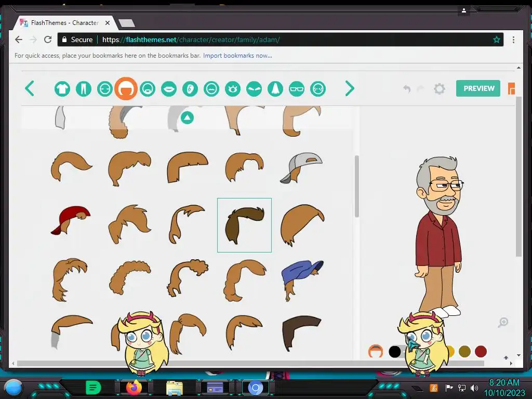532x399 pixels.
Task: Click the zoom-in magnifier on character preview
Action: (x=503, y=322)
